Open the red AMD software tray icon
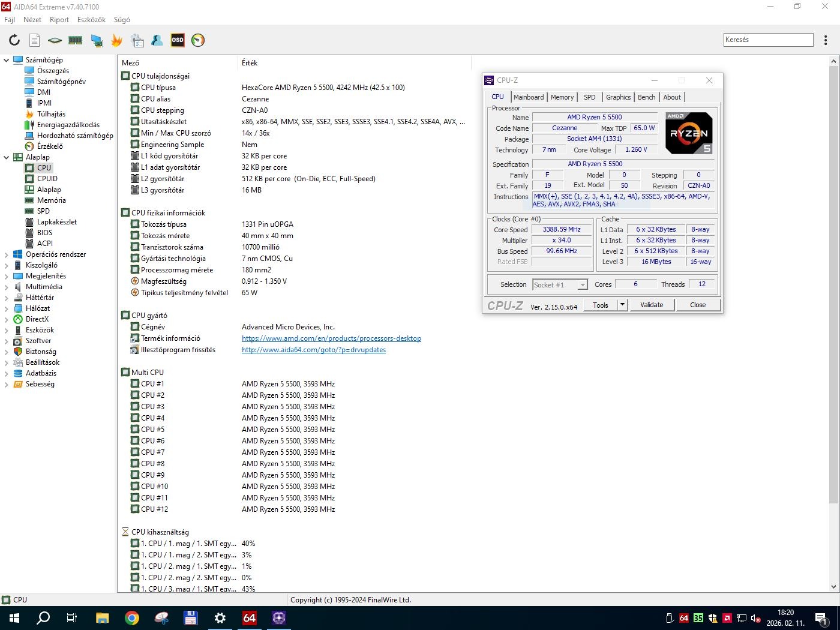This screenshot has height=630, width=840. [727, 618]
